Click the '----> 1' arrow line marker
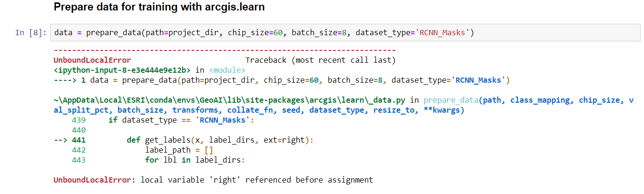The width and height of the screenshot is (644, 194). [x=70, y=80]
